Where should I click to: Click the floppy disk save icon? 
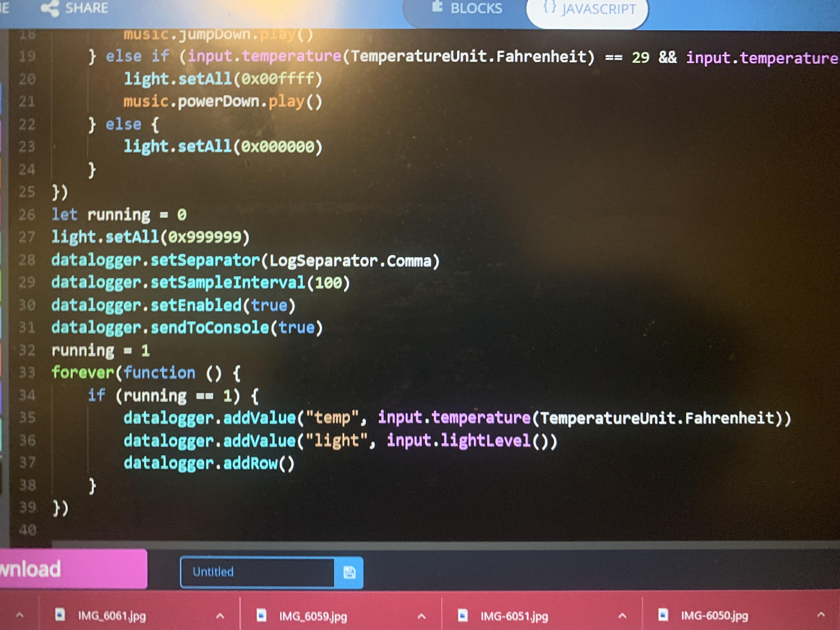[x=349, y=572]
